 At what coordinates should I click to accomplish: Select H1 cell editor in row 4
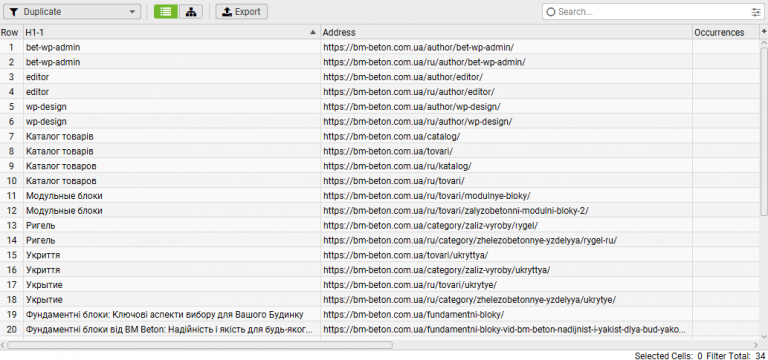(x=171, y=92)
